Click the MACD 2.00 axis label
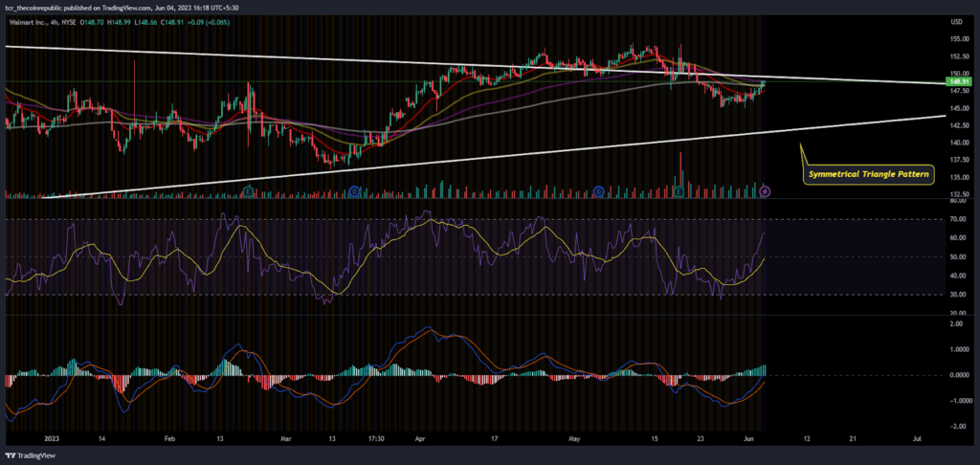980x465 pixels. coord(958,324)
